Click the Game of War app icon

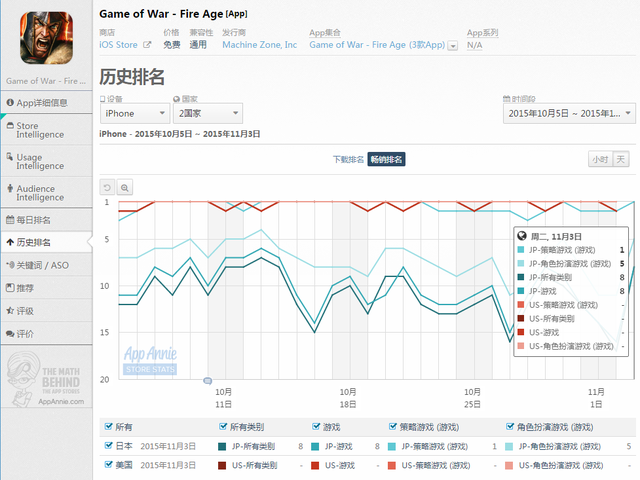(x=47, y=38)
